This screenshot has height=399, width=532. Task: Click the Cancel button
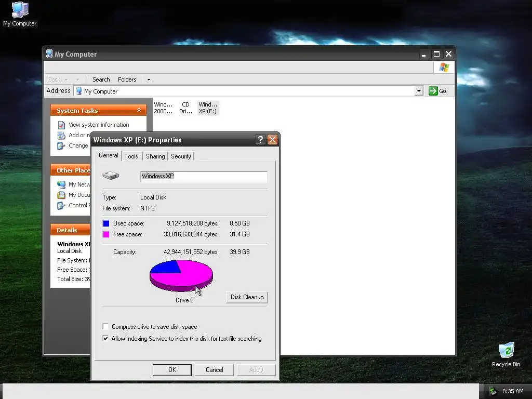tap(215, 370)
